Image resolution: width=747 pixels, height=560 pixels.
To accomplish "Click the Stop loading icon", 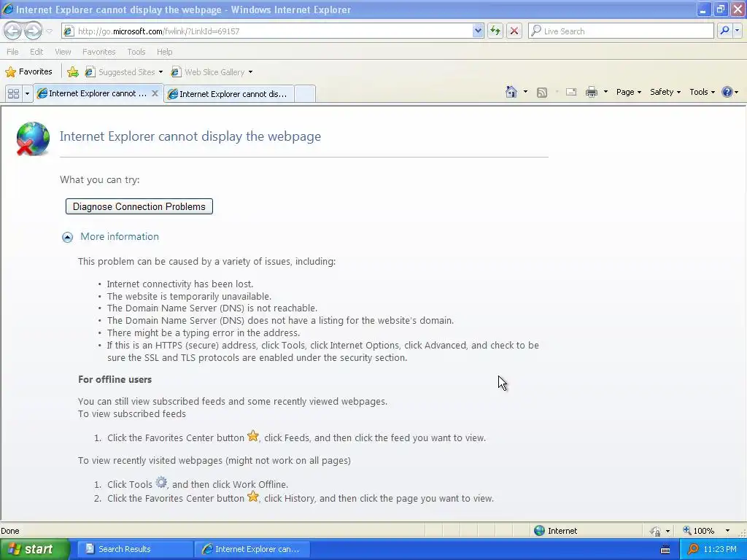I will [x=514, y=31].
